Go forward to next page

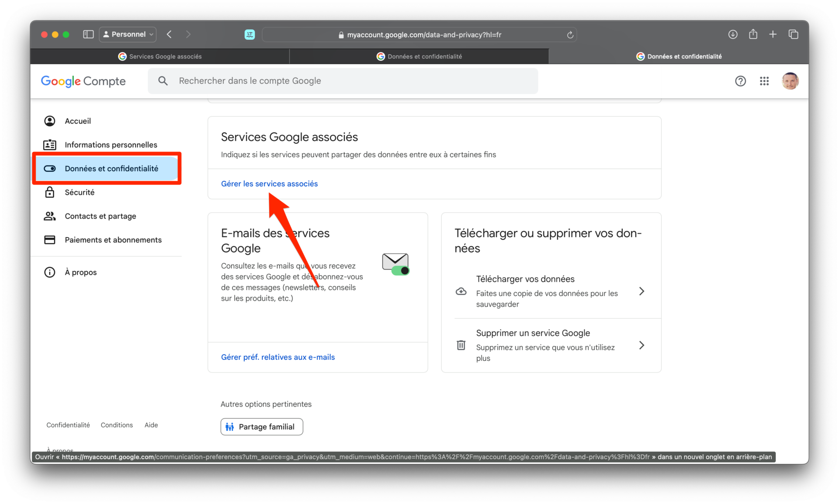pyautogui.click(x=188, y=34)
